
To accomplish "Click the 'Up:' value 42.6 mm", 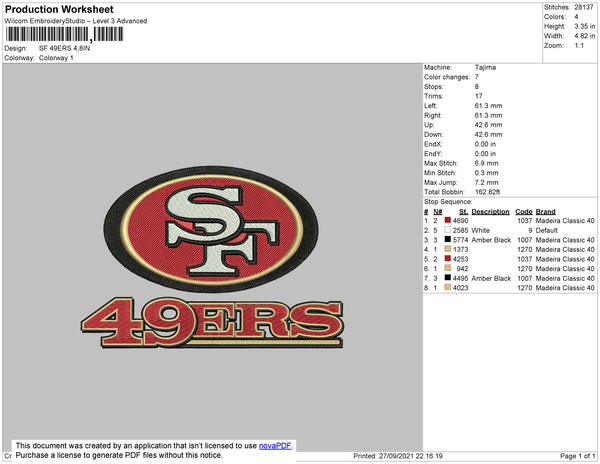I will 488,125.
